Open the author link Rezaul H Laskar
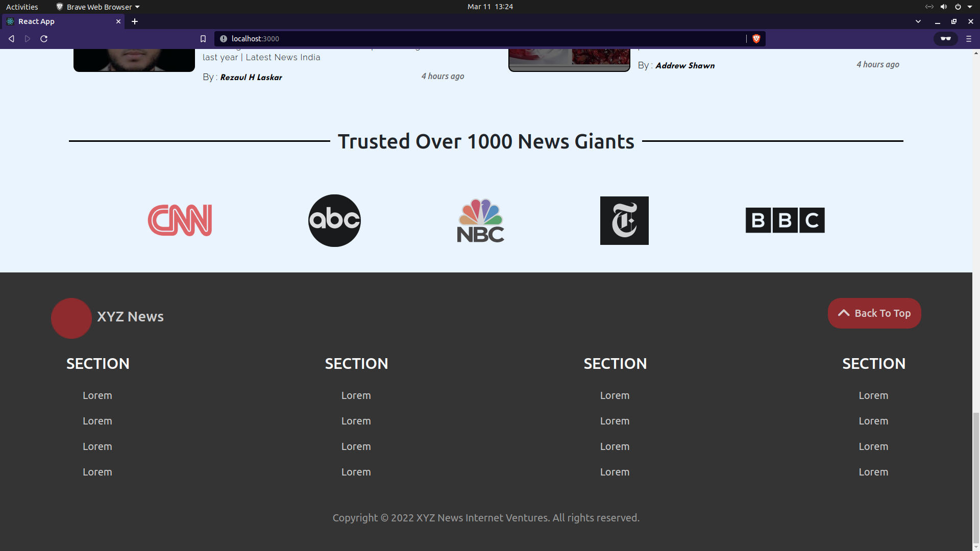The height and width of the screenshot is (551, 980). [x=251, y=78]
